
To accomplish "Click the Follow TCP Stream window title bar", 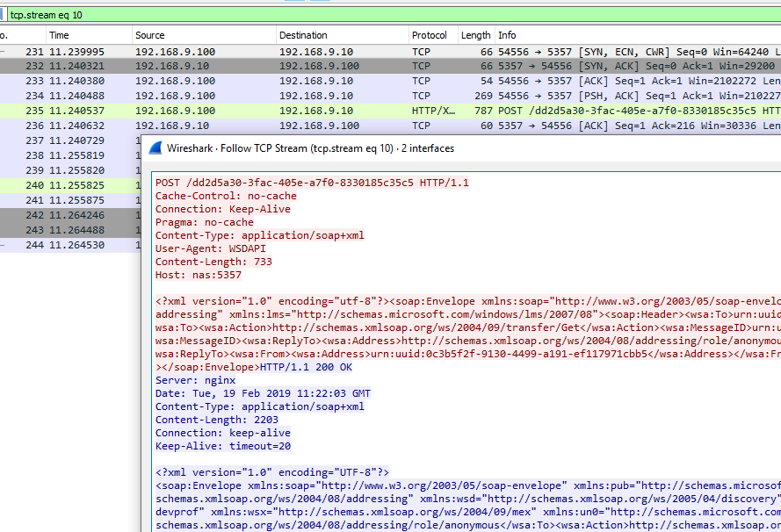I will coord(461,148).
